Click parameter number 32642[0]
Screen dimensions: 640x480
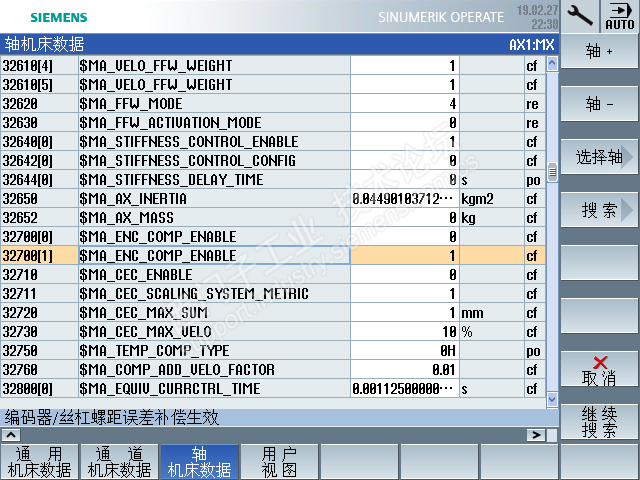tap(28, 161)
